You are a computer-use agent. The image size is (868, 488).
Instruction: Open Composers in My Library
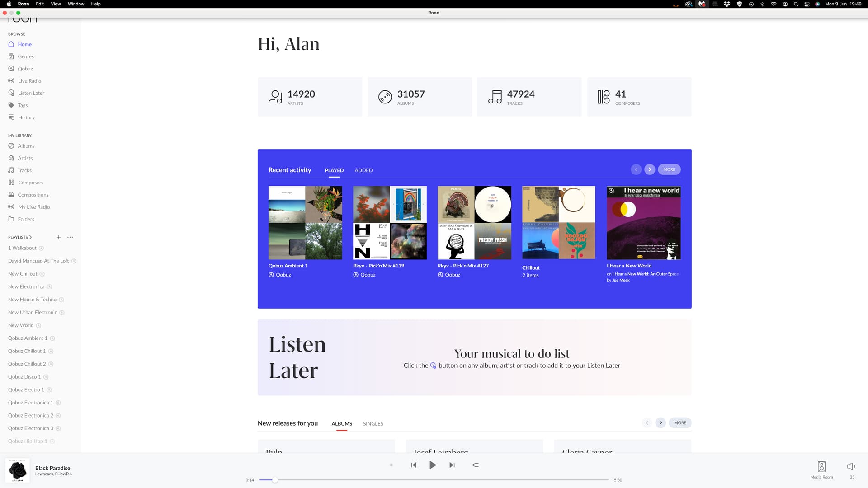coord(26,183)
